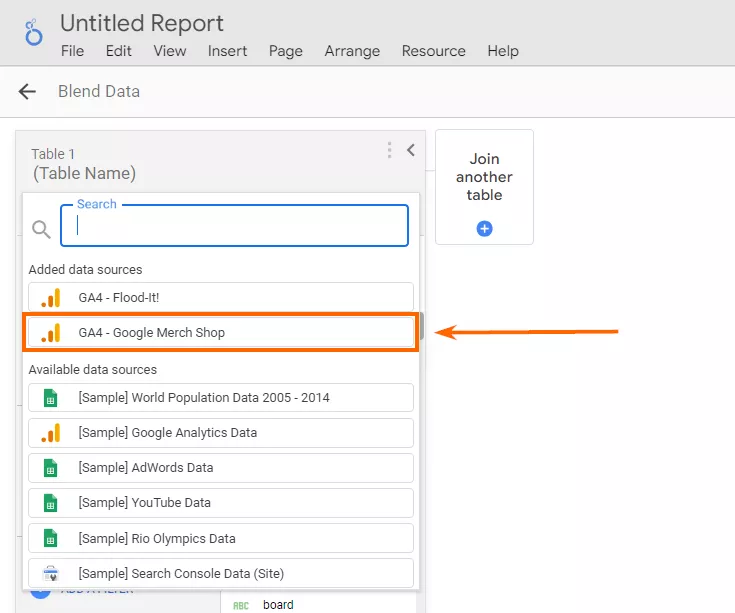This screenshot has width=735, height=613.
Task: Choose [Sample] Rio Olympics Data source
Action: coord(221,538)
